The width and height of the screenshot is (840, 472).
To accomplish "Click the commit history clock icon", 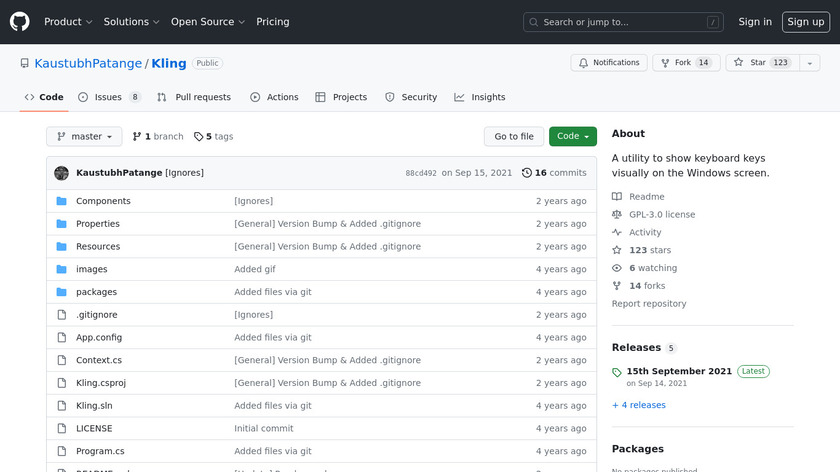I will click(x=527, y=173).
